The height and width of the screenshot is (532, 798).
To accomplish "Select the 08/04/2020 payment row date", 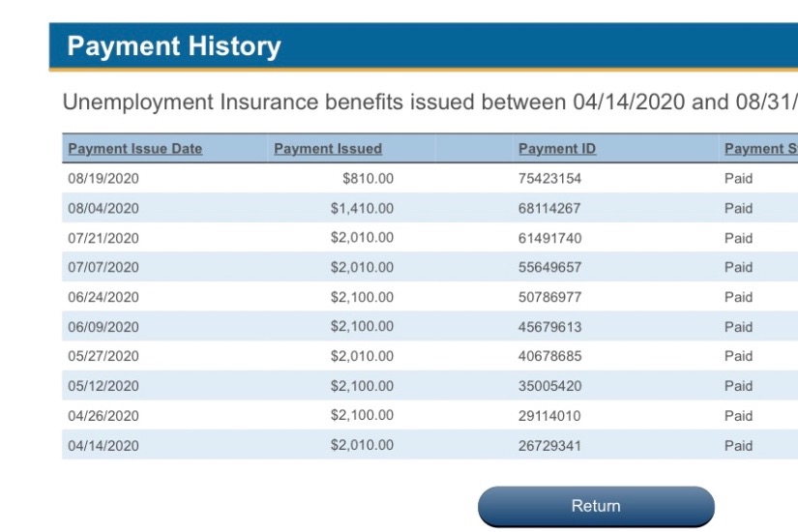I will [103, 208].
